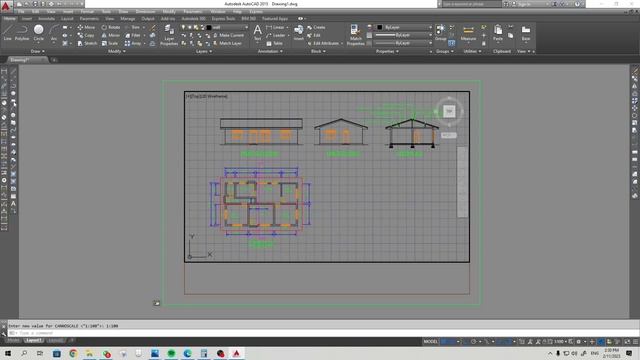Image resolution: width=640 pixels, height=360 pixels.
Task: Expand the Layers panel
Action: tap(203, 51)
